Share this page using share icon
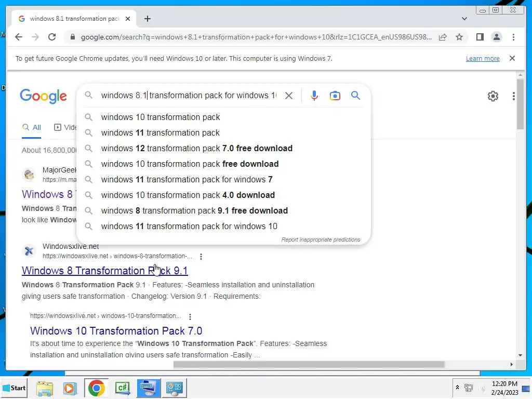The height and width of the screenshot is (399, 532). click(443, 37)
